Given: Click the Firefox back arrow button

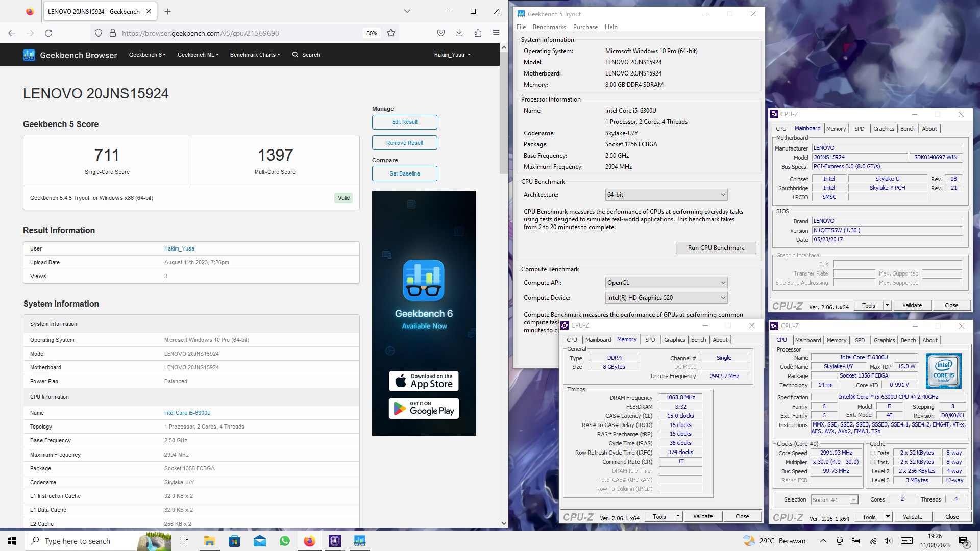Looking at the screenshot, I should pos(12,33).
